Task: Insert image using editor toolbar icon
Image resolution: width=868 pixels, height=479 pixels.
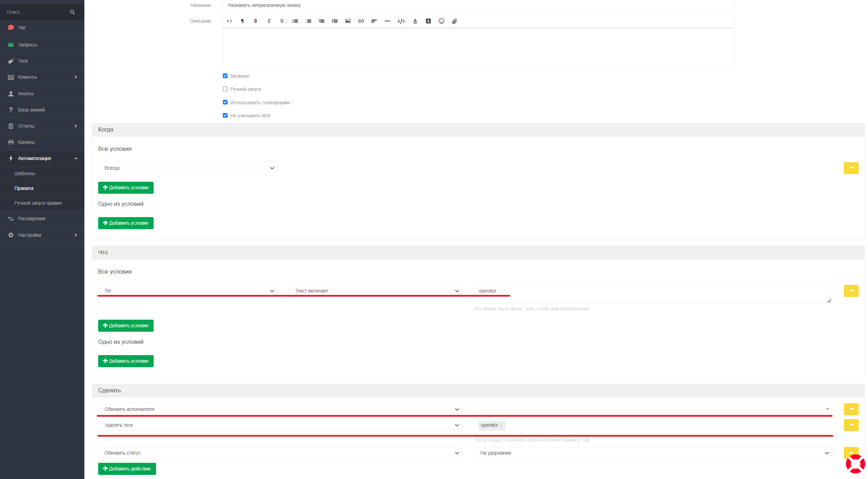Action: point(348,21)
